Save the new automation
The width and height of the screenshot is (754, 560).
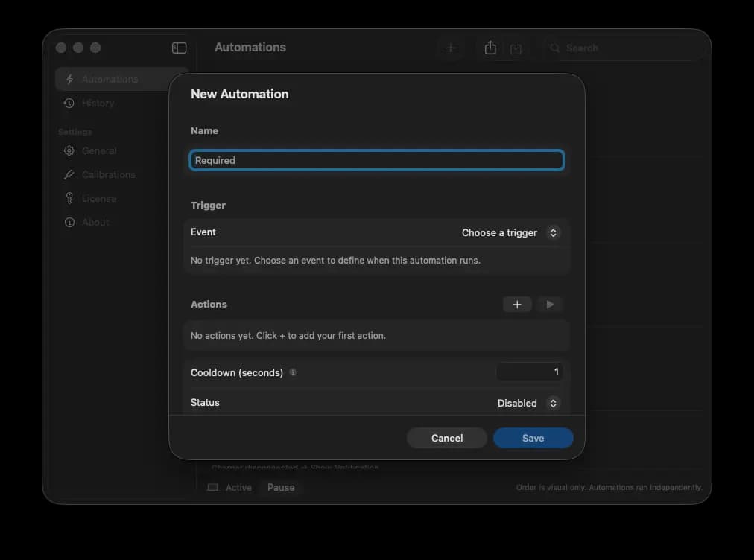[533, 438]
